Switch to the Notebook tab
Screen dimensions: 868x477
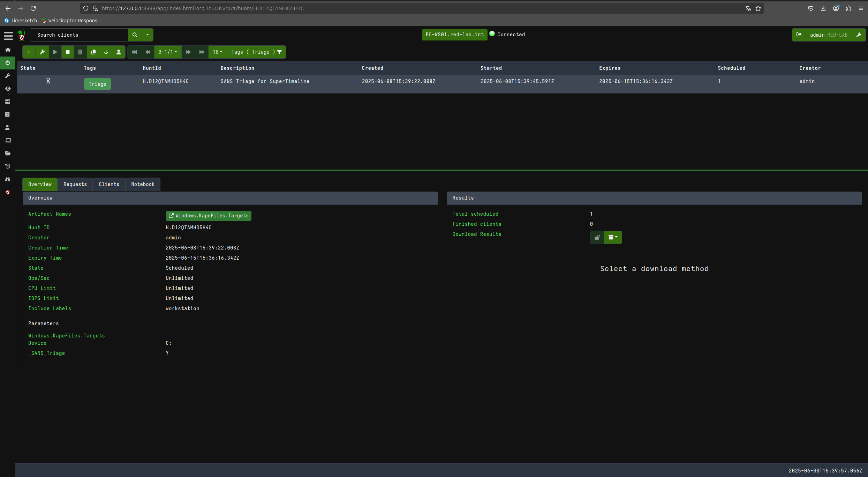pos(143,184)
